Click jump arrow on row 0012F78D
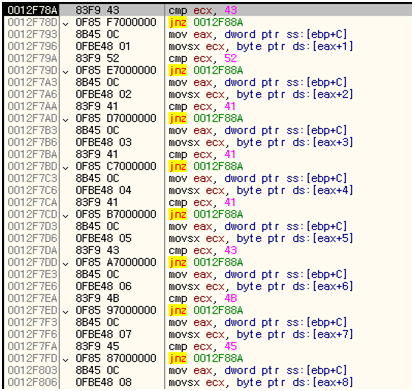 pos(66,23)
